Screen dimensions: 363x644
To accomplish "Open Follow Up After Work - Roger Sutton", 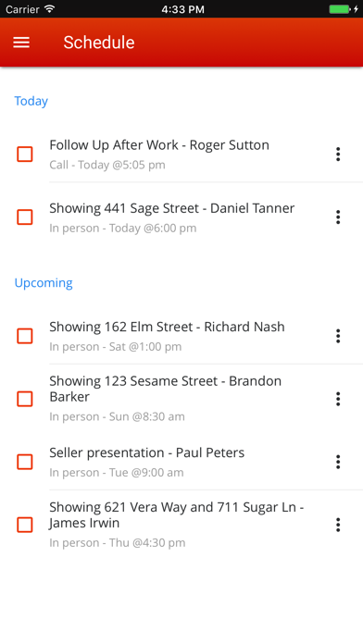I will point(181,155).
